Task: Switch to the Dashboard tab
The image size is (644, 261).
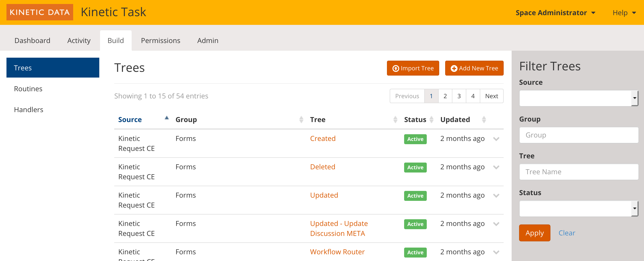Action: (32, 41)
